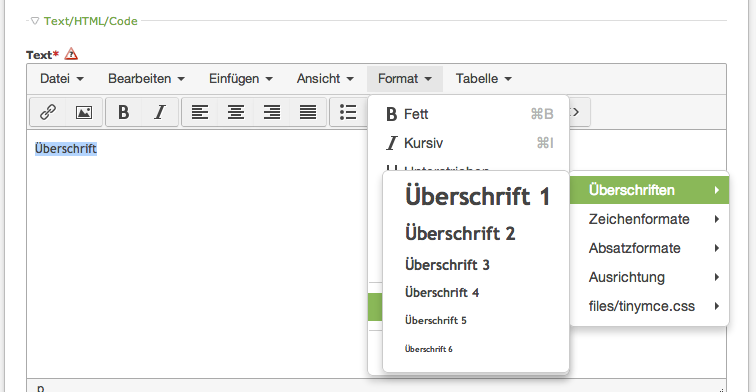Toggle bold using toolbar B button
This screenshot has width=756, height=392.
point(123,112)
